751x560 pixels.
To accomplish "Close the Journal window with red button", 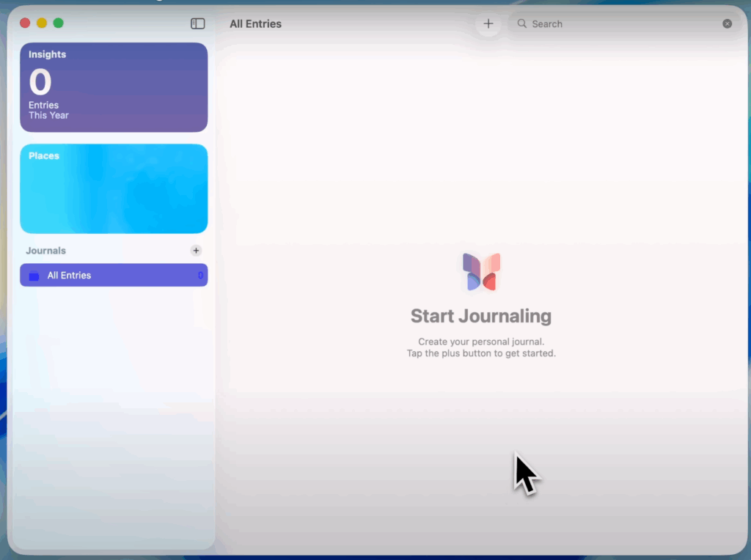I will (x=25, y=23).
